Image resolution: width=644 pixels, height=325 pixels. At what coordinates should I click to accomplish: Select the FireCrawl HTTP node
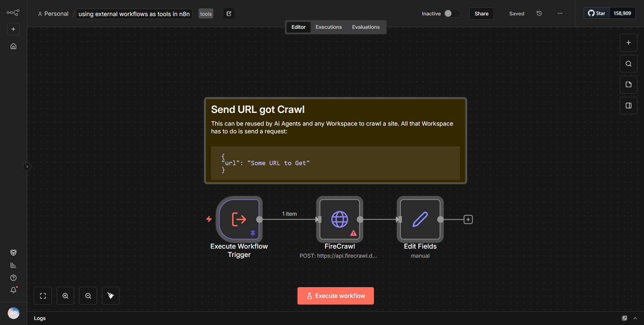340,219
